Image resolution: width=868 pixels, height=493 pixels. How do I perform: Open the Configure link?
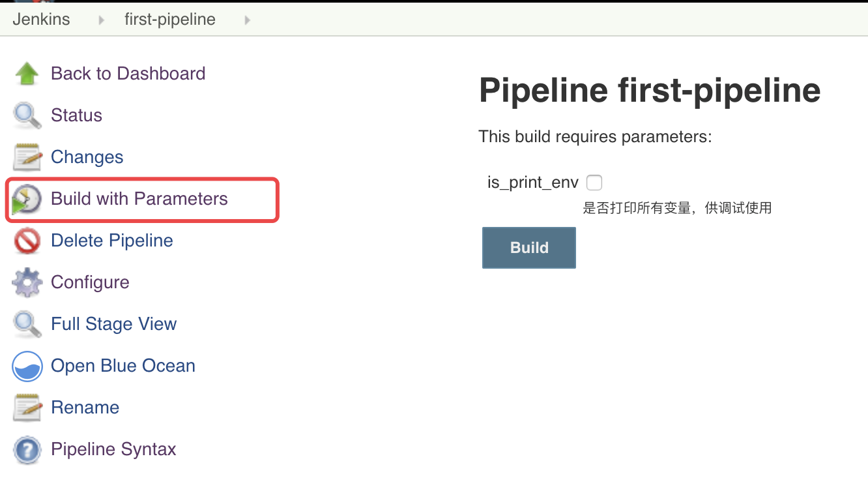(90, 282)
